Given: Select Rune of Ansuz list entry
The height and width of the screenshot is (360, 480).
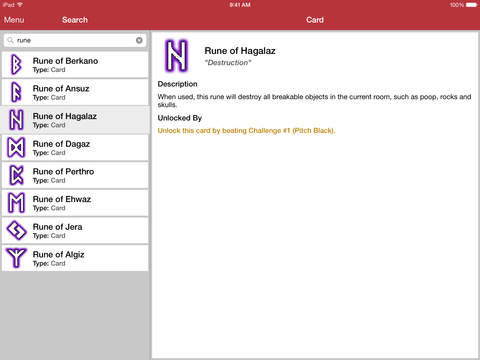Looking at the screenshot, I should [75, 92].
